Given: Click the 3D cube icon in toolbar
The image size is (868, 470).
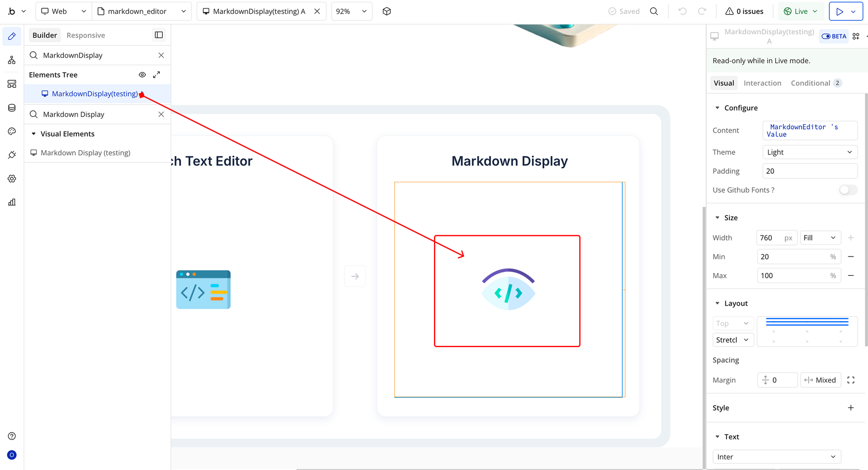Looking at the screenshot, I should coord(387,11).
